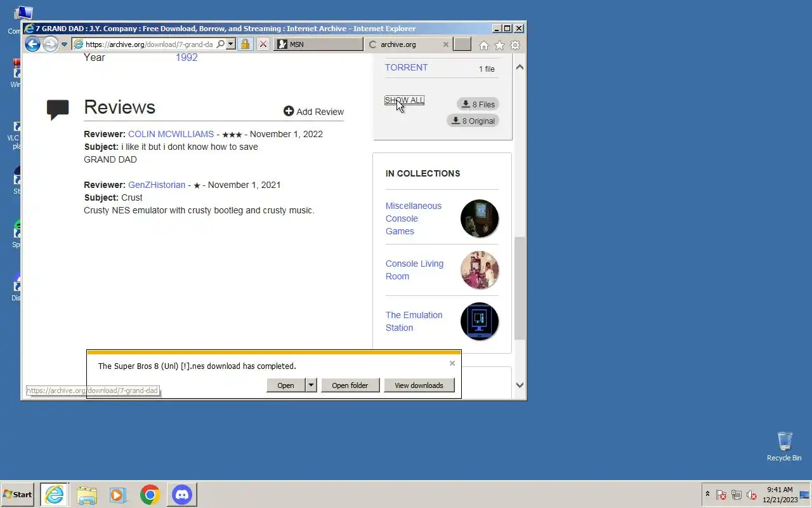Click the network status tray icon
Image resolution: width=812 pixels, height=508 pixels.
point(737,495)
